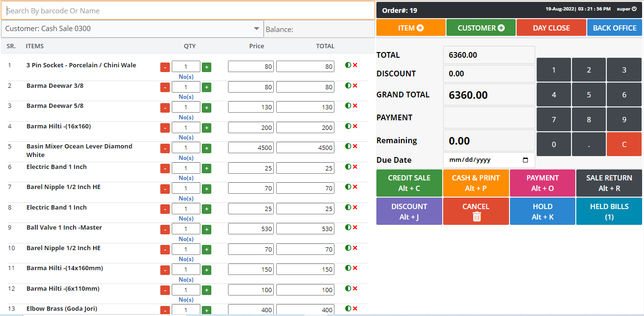This screenshot has width=644, height=316.
Task: Toggle half-circle icon for Ball Valve 1 Inch
Action: [348, 227]
